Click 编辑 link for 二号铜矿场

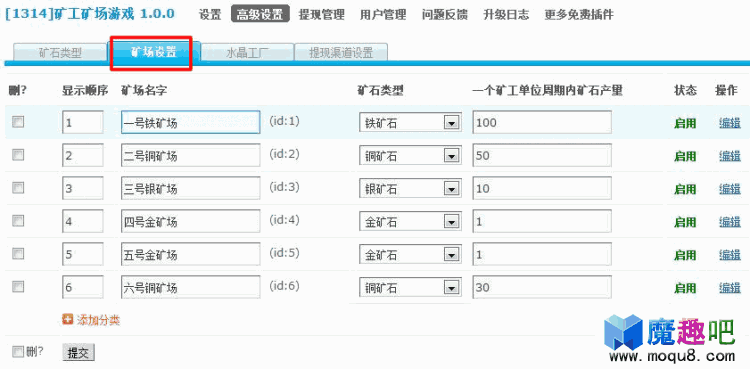point(730,156)
